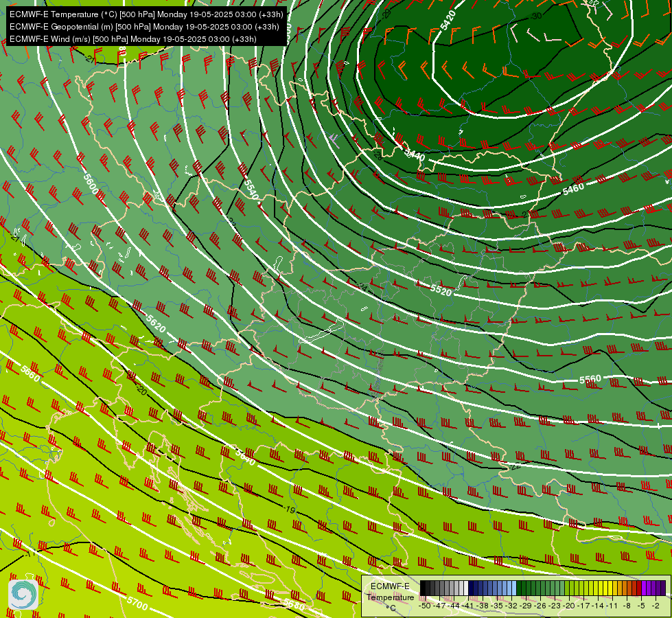
Task: Click the -5 legend tick label
Action: [x=641, y=606]
